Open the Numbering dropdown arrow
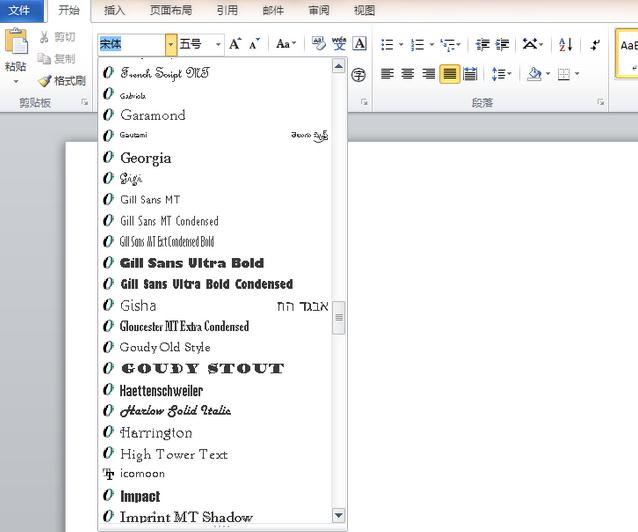The height and width of the screenshot is (532, 638). click(x=432, y=44)
